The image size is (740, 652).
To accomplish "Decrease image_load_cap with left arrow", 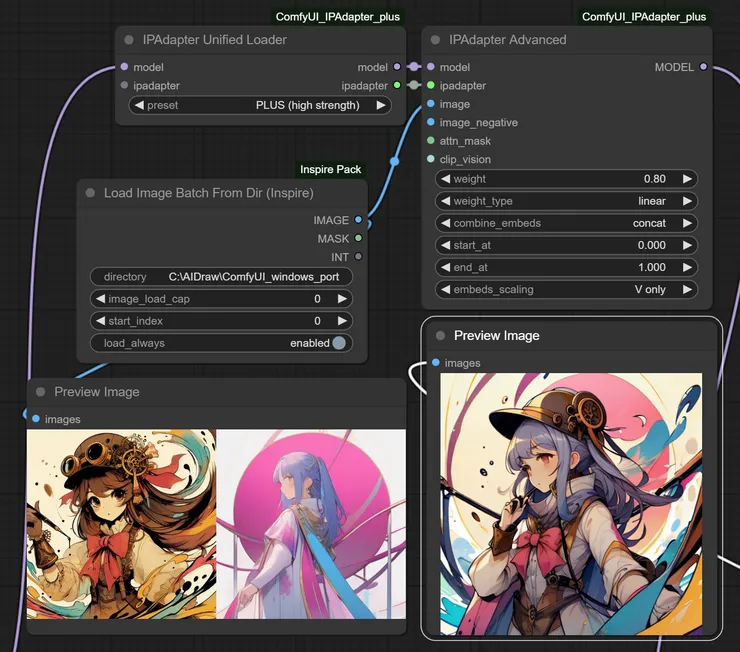I will (x=100, y=299).
